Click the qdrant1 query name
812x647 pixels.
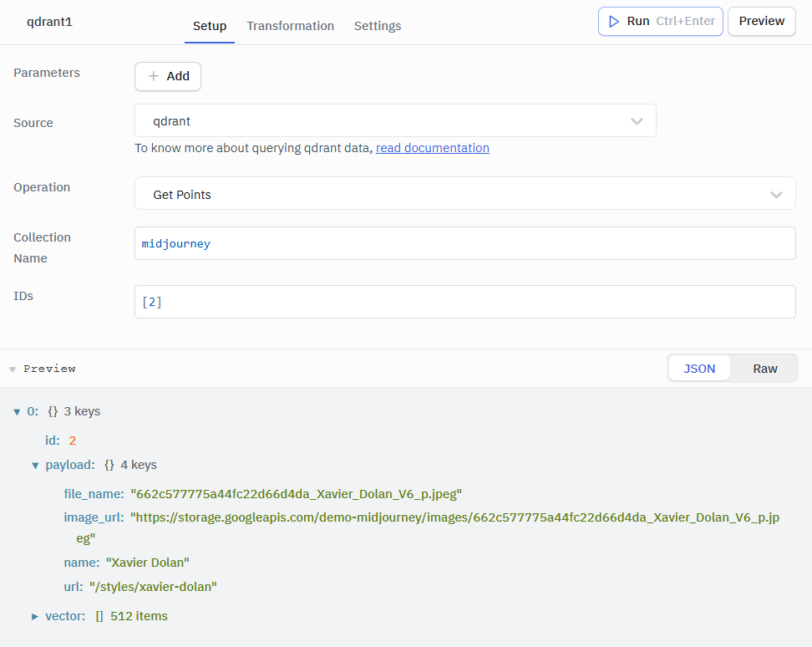point(50,22)
